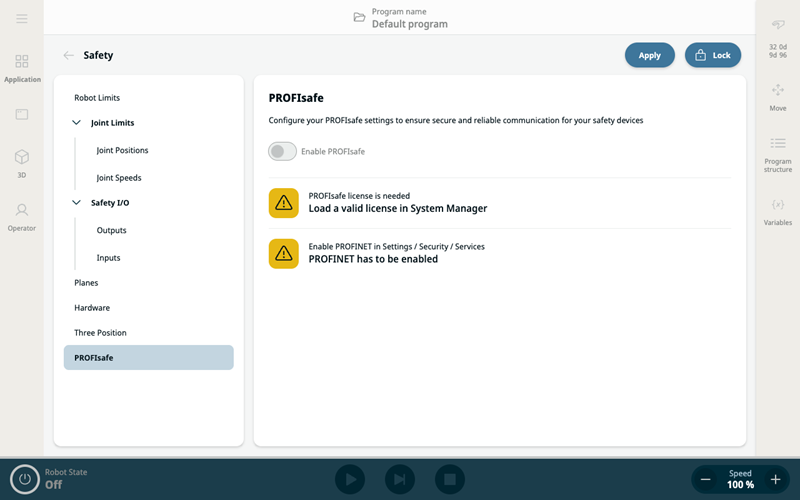Select Robot Limits in Safety menu
Image resolution: width=800 pixels, height=500 pixels.
click(97, 98)
